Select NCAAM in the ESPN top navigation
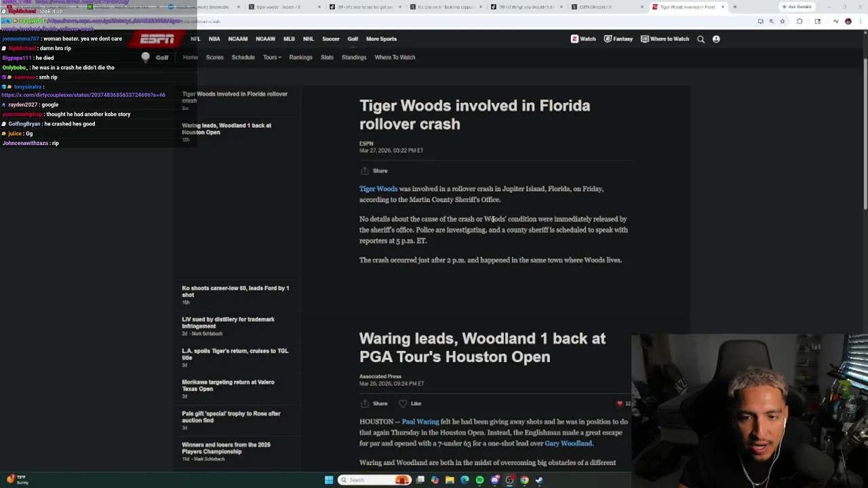Screen dimensions: 868x488 pos(238,39)
